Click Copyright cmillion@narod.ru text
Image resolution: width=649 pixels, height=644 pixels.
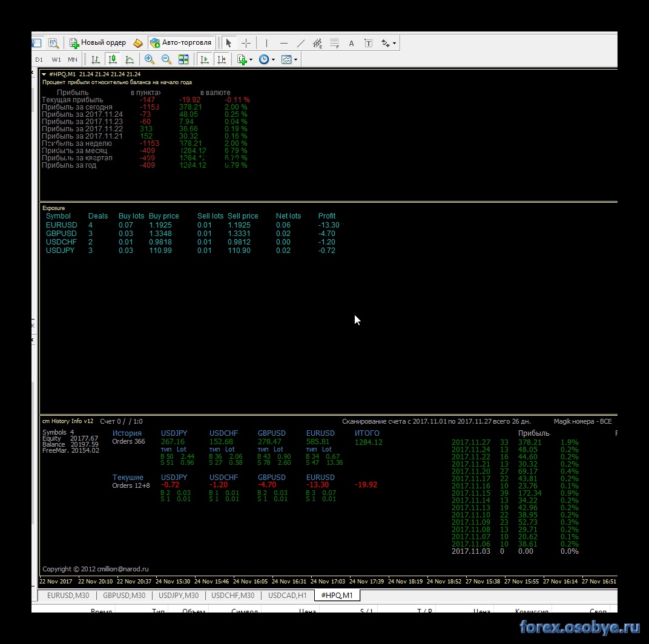point(95,569)
